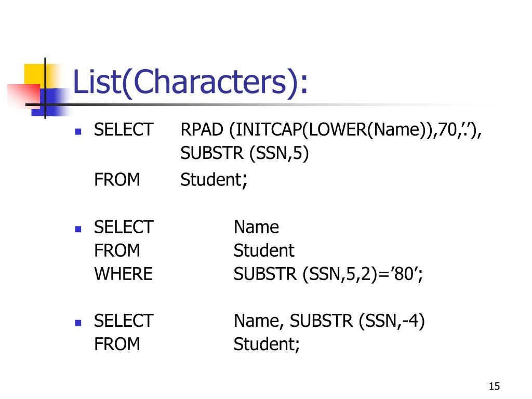Click Name, SUBSTR (SSN,-4) text
The image size is (532, 399).
(x=329, y=321)
